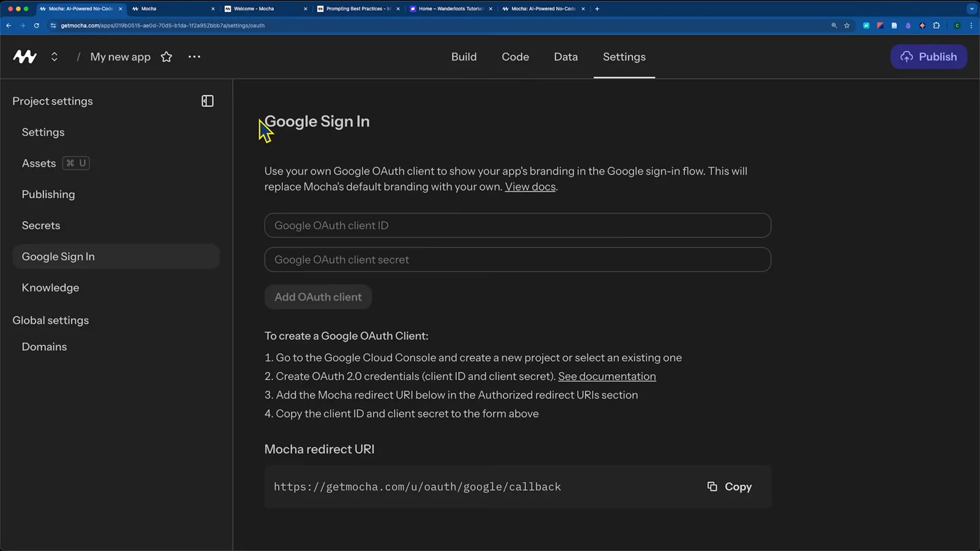Open the three-dot more options menu
The image size is (980, 551).
(x=194, y=56)
